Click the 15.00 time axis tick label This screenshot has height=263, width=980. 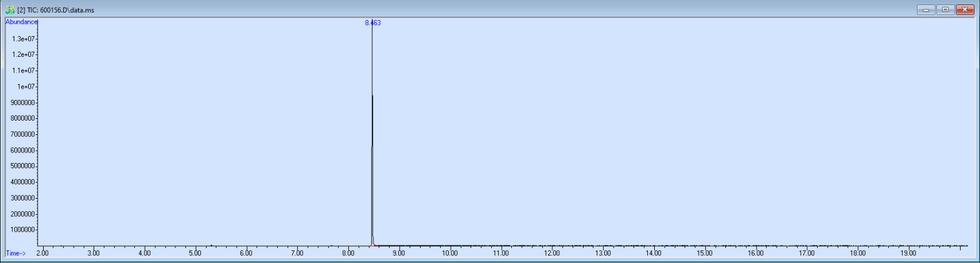click(705, 253)
